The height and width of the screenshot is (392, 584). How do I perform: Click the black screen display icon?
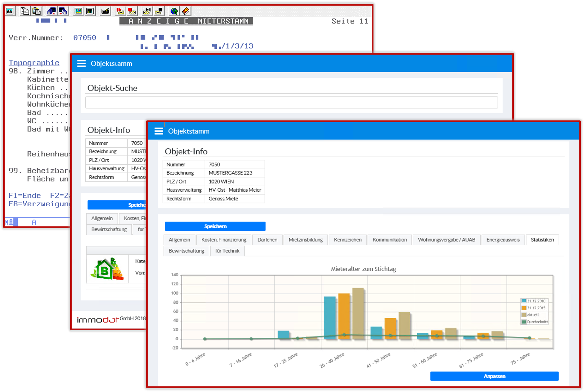pyautogui.click(x=90, y=11)
